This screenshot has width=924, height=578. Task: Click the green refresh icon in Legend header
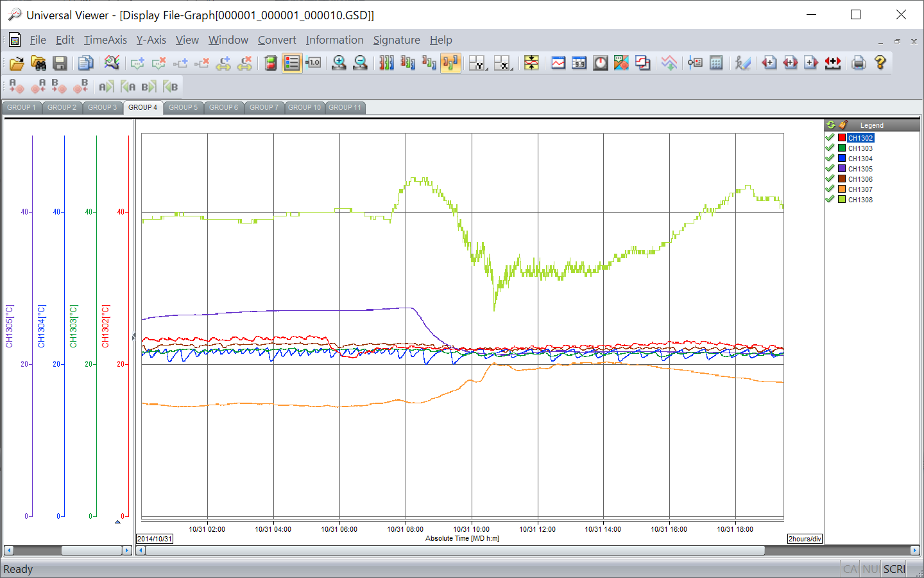[831, 125]
